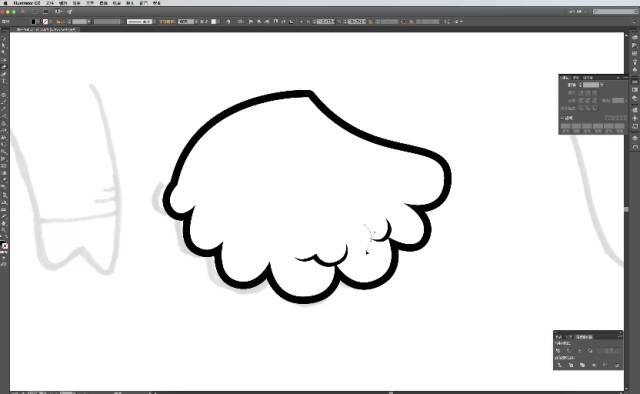Open opacity value dropdown in control bar

tap(196, 21)
